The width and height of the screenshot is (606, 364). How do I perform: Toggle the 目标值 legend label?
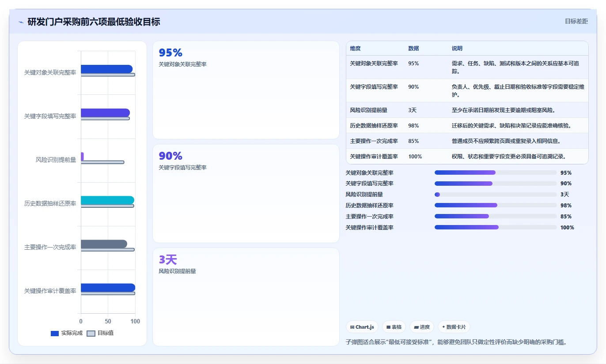tap(106, 333)
